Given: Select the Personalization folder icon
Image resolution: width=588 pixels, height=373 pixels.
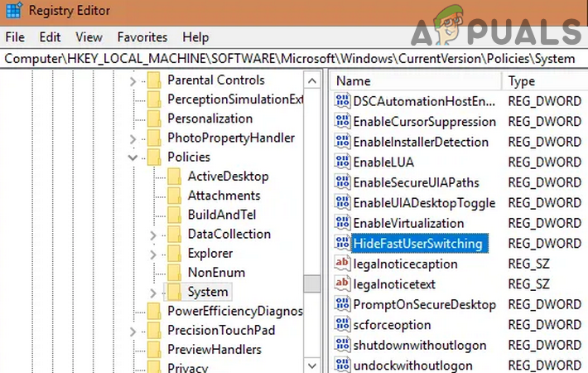Looking at the screenshot, I should tap(154, 119).
